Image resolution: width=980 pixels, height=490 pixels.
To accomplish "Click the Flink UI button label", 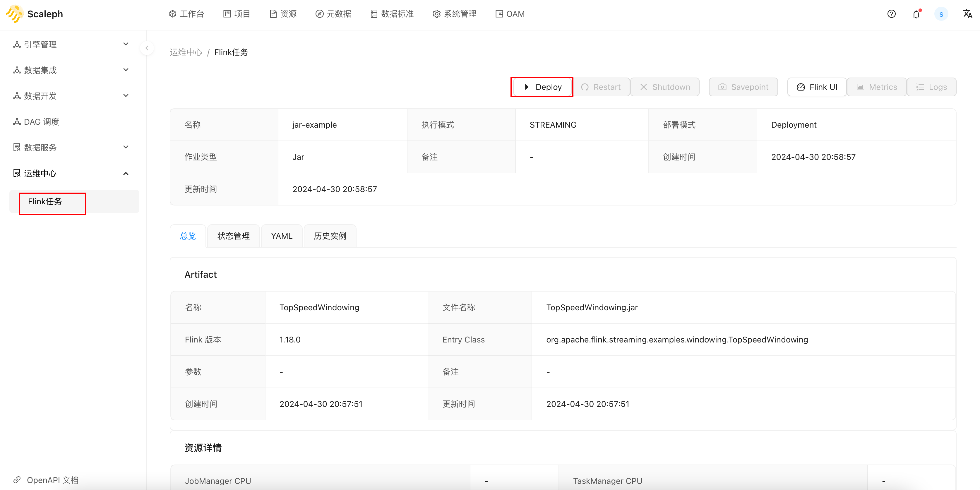I will [x=823, y=87].
